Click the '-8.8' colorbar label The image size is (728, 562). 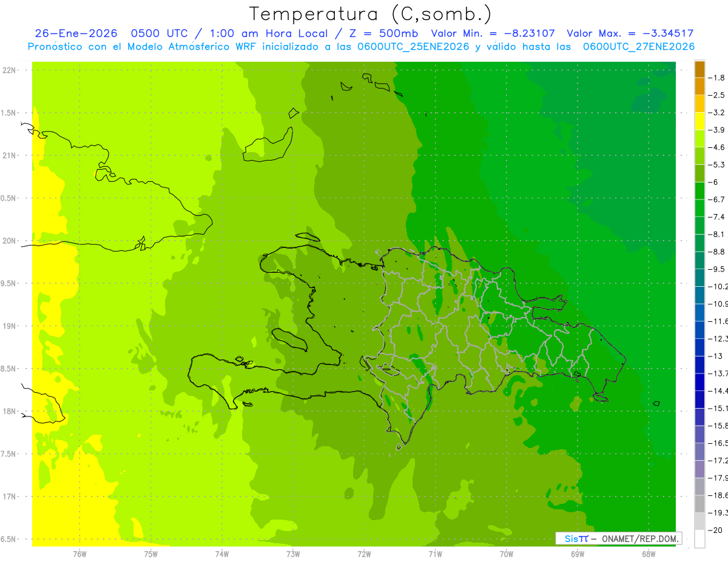coord(718,252)
